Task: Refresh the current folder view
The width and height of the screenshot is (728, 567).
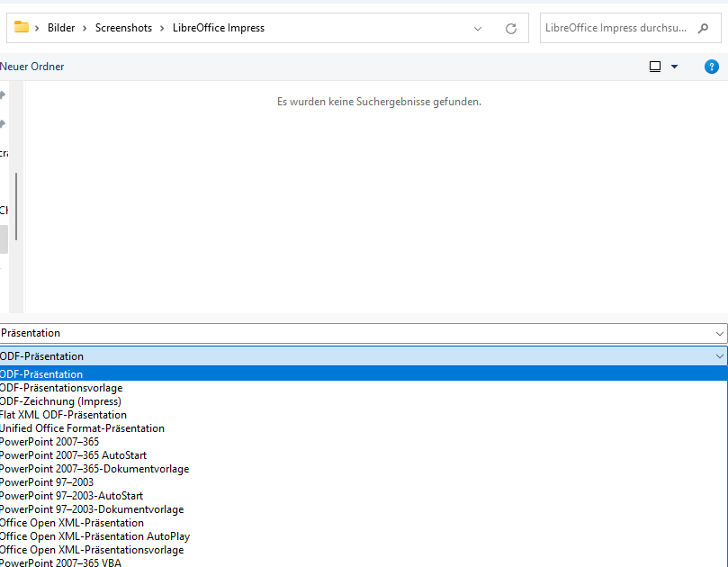Action: coord(511,28)
